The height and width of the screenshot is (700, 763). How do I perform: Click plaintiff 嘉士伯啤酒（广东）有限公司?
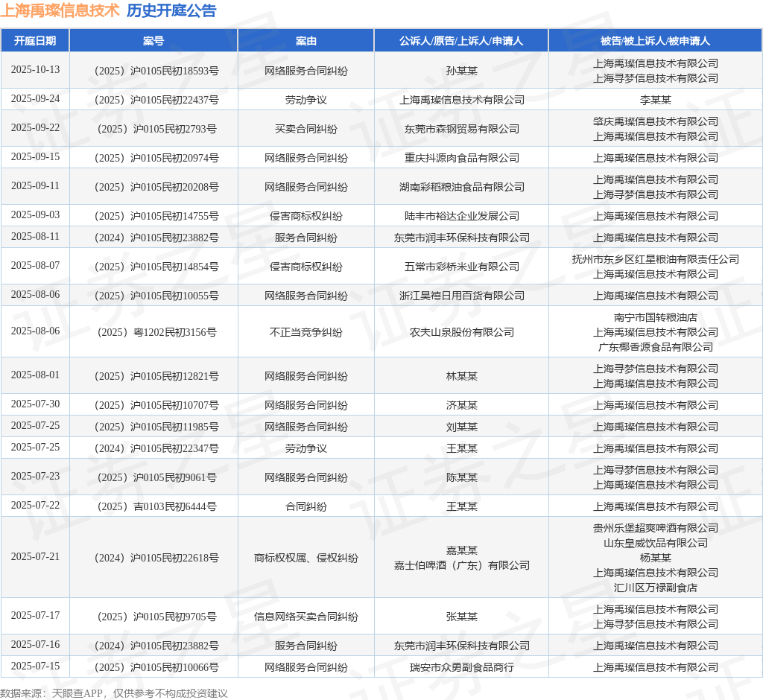461,565
